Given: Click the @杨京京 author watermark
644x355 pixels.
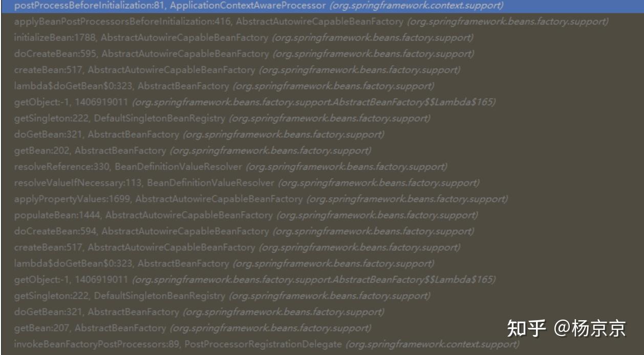Looking at the screenshot, I should (590, 328).
